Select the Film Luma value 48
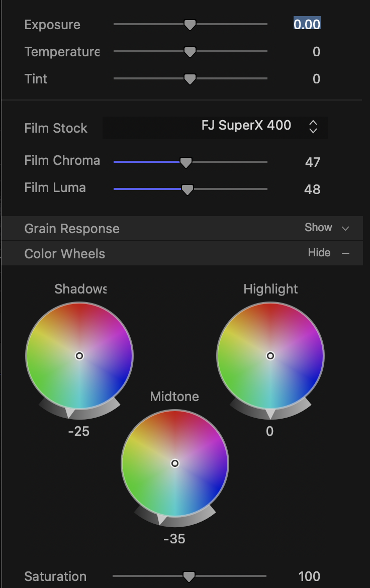This screenshot has width=370, height=588. click(312, 189)
